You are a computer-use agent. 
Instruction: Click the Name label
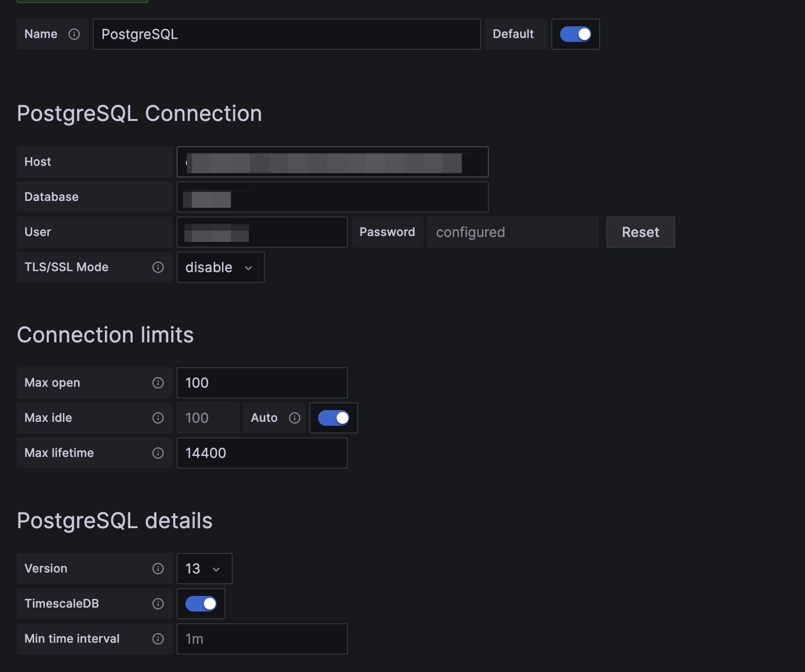[41, 34]
